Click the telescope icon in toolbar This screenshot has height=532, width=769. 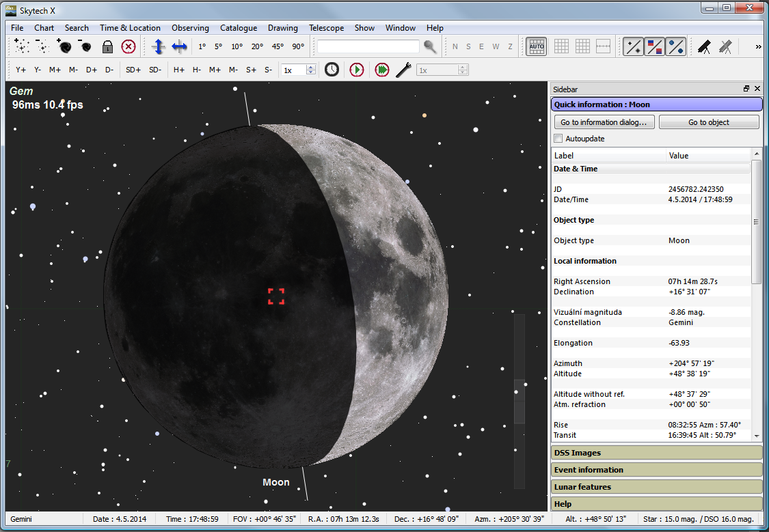704,46
